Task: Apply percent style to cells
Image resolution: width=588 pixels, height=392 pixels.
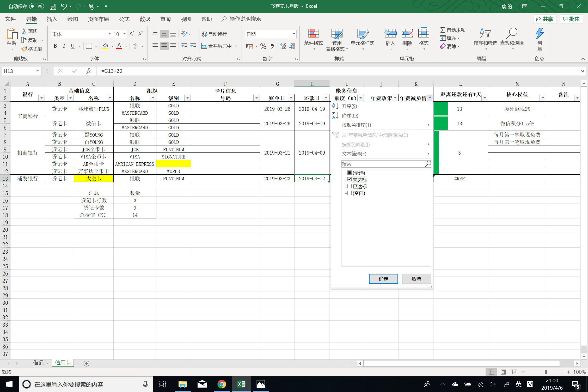Action: (x=263, y=46)
